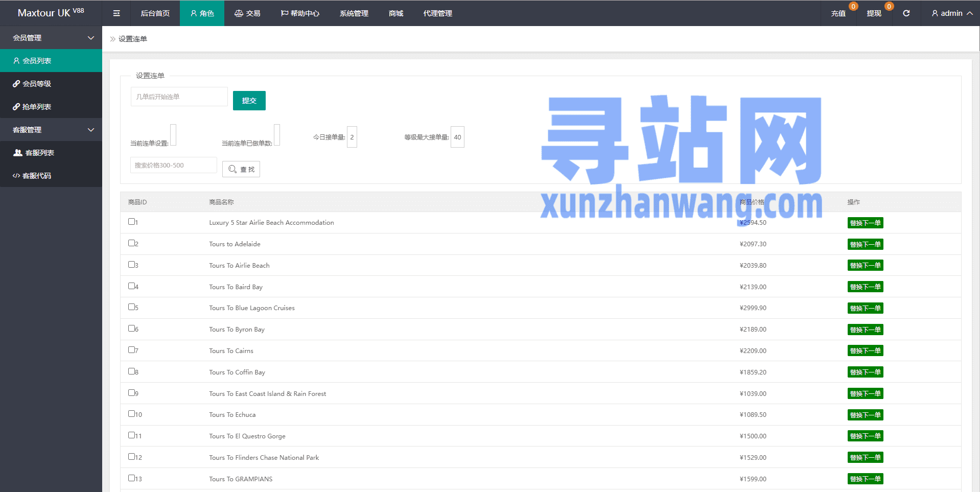Focus the 搜索价格300-500 input field
Screen dimensions: 980x492
click(174, 165)
